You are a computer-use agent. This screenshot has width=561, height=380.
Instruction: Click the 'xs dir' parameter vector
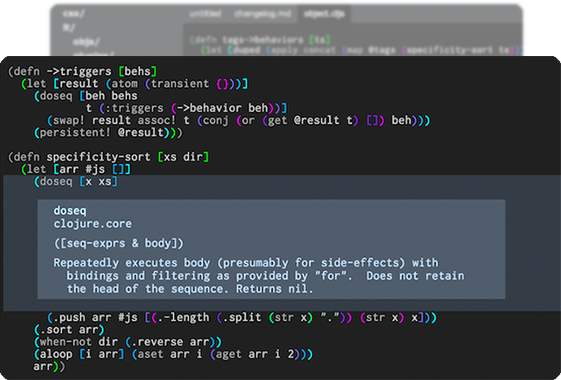point(183,157)
